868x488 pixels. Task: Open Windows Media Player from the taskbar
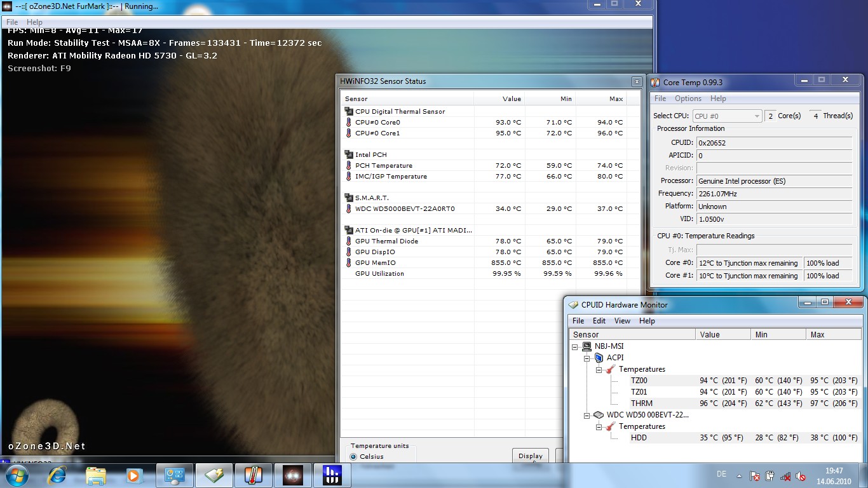134,475
